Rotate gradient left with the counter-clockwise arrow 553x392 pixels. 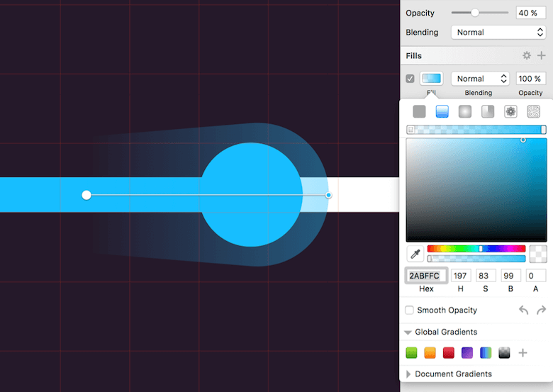(x=524, y=310)
